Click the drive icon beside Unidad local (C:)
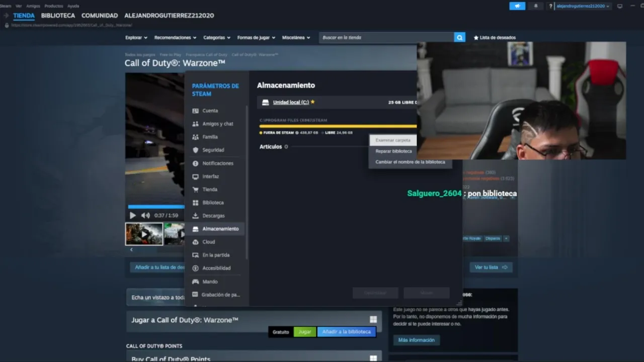The image size is (644, 362). point(266,102)
